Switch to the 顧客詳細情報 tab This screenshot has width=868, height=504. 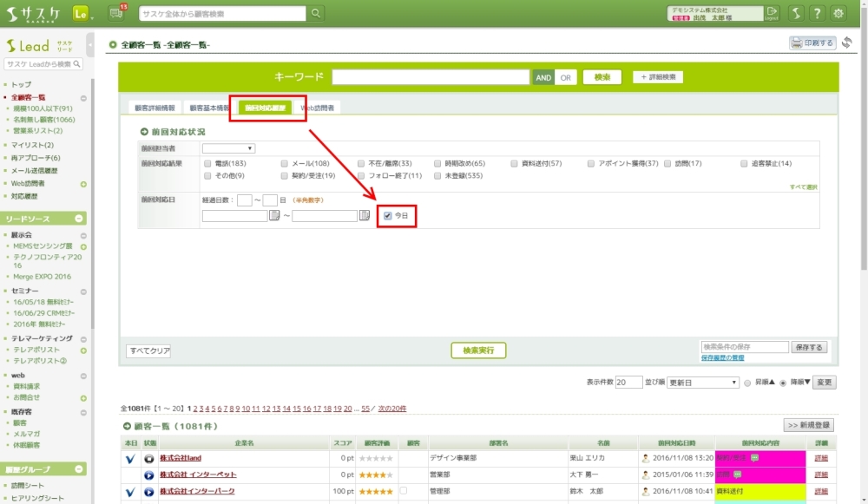pyautogui.click(x=155, y=108)
